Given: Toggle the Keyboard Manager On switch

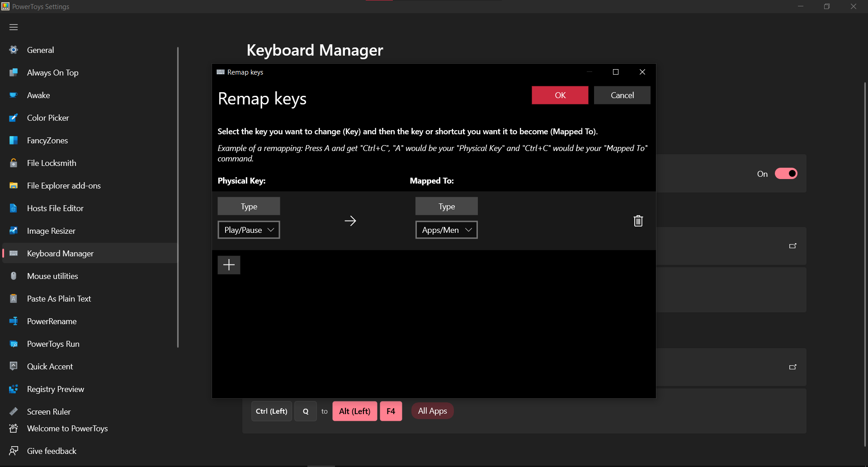Looking at the screenshot, I should point(786,174).
